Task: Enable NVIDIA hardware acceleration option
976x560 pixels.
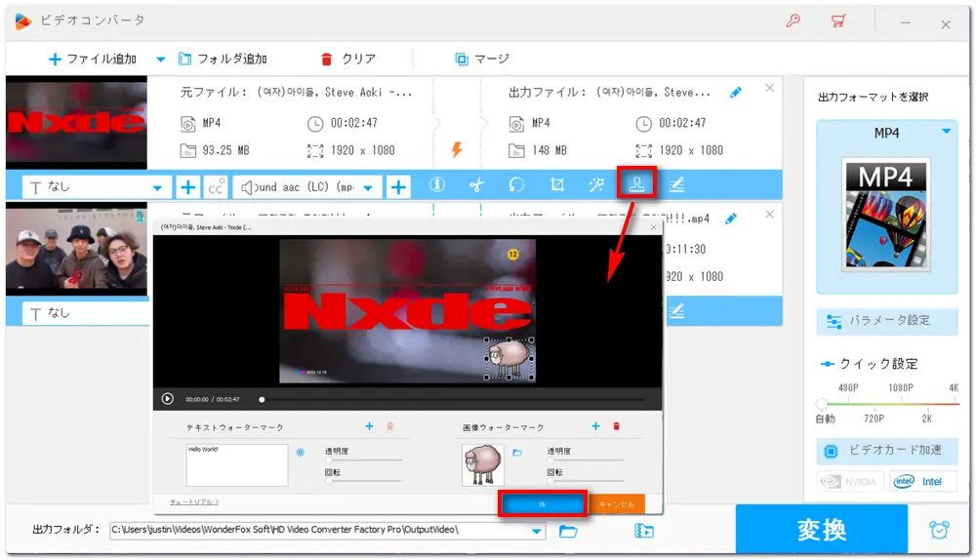Action: [x=850, y=481]
